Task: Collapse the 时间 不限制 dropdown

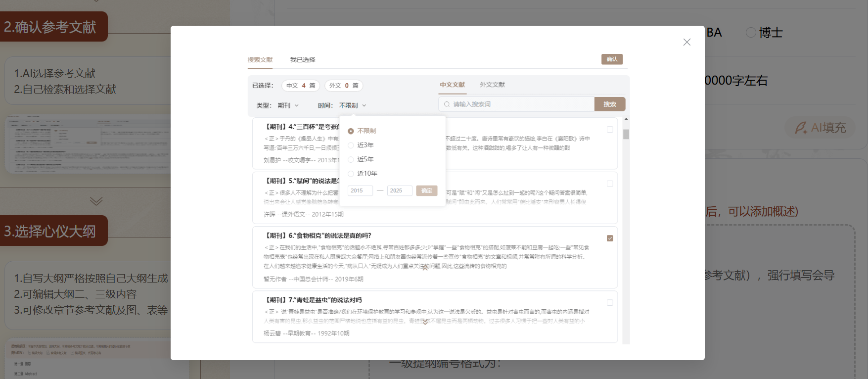Action: coord(353,105)
